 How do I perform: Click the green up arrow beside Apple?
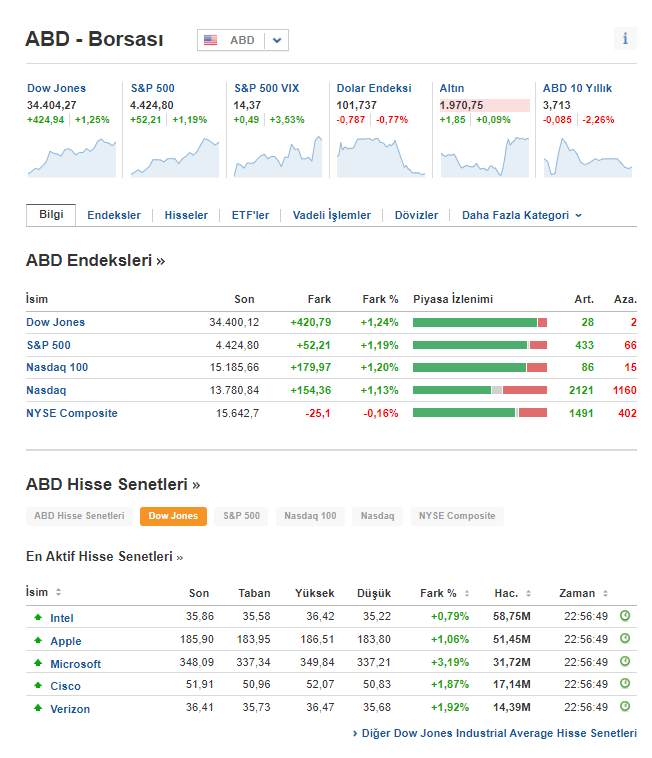(x=38, y=641)
